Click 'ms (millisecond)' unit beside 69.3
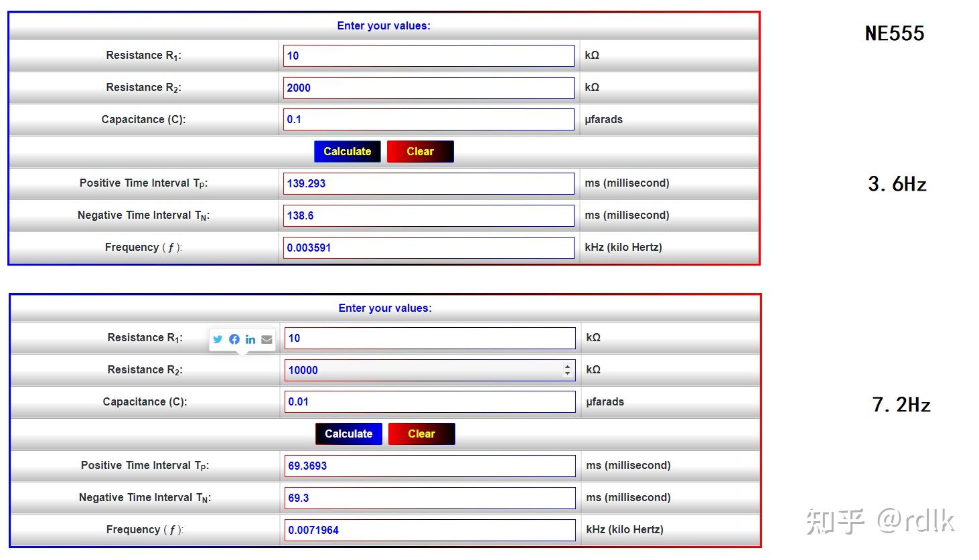The width and height of the screenshot is (979, 560). point(629,498)
